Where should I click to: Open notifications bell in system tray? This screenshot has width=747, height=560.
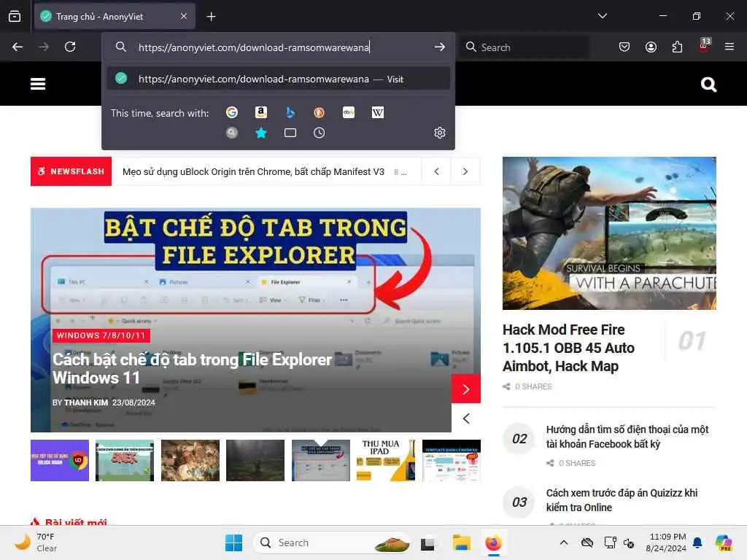(697, 542)
